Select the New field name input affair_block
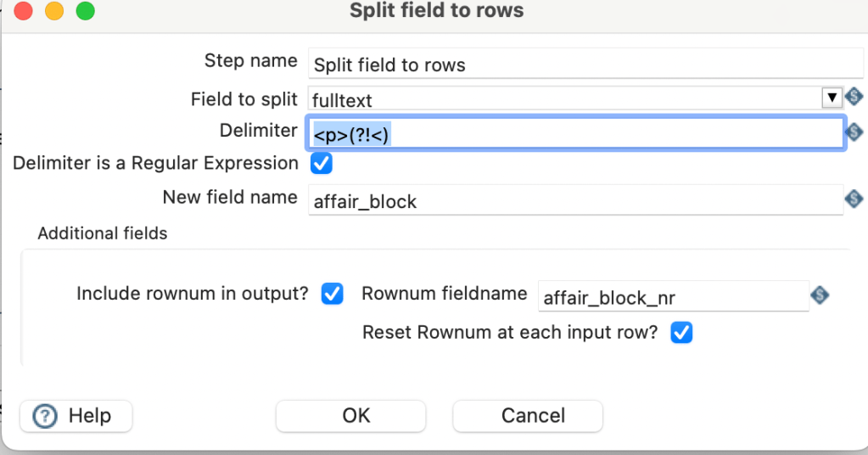 pos(575,201)
